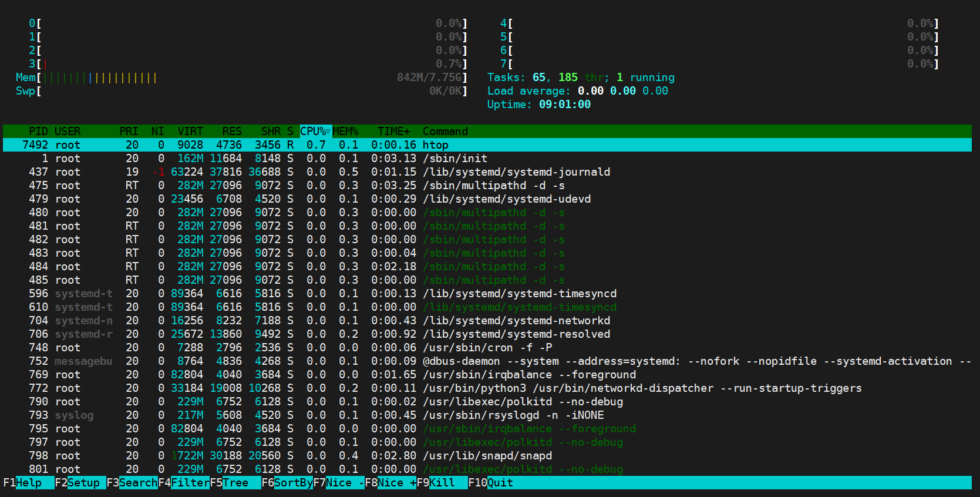
Task: Choose F9 Kill in the bottom bar
Action: point(442,483)
